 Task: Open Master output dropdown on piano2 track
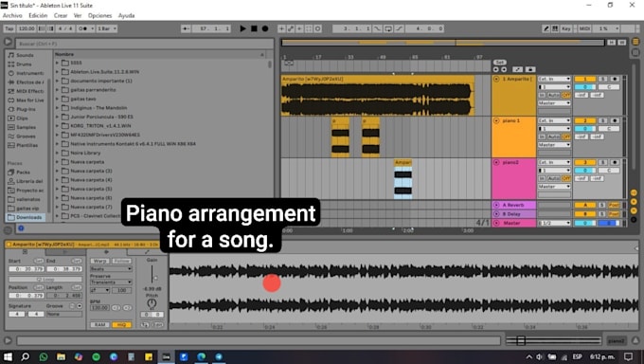tap(554, 187)
